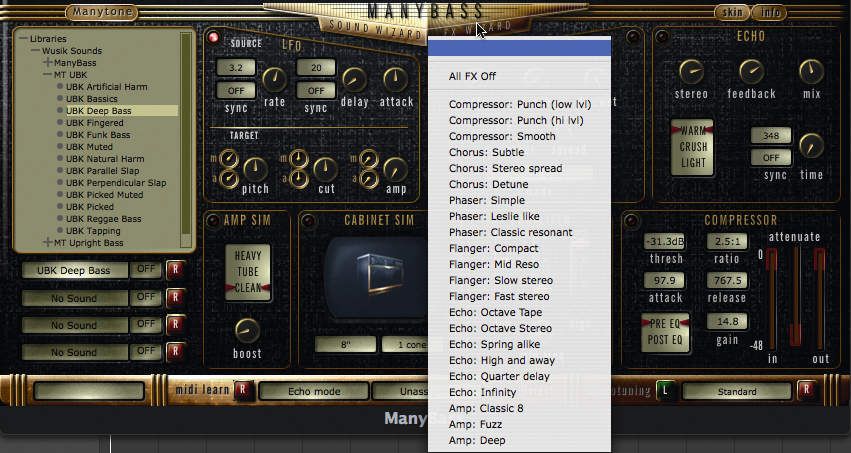The width and height of the screenshot is (851, 453).
Task: Click the small a knob beside pitch
Action: click(229, 178)
